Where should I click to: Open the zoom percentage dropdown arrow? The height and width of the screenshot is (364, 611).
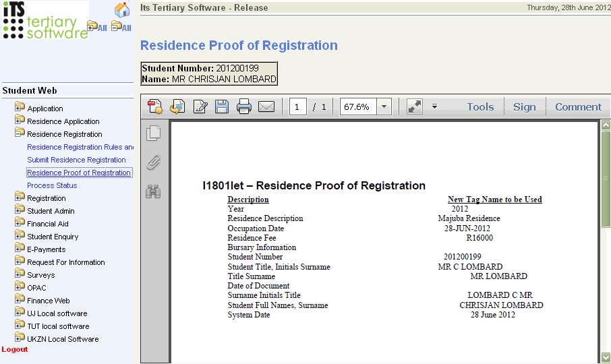pyautogui.click(x=384, y=107)
